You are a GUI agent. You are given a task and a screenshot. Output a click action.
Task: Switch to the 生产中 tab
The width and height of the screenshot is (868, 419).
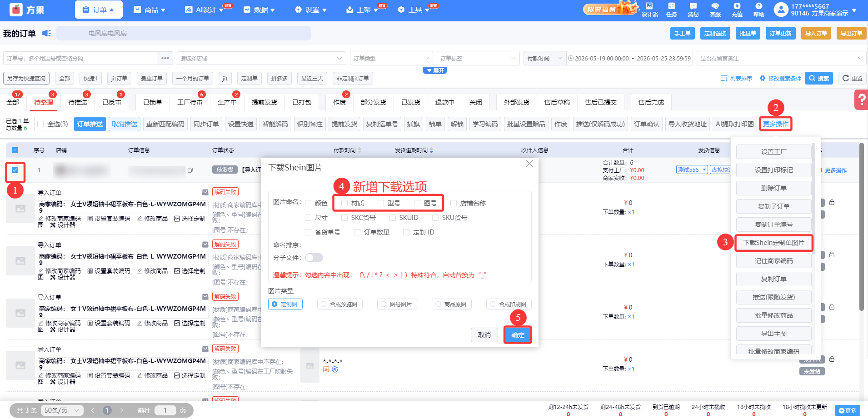click(x=227, y=102)
